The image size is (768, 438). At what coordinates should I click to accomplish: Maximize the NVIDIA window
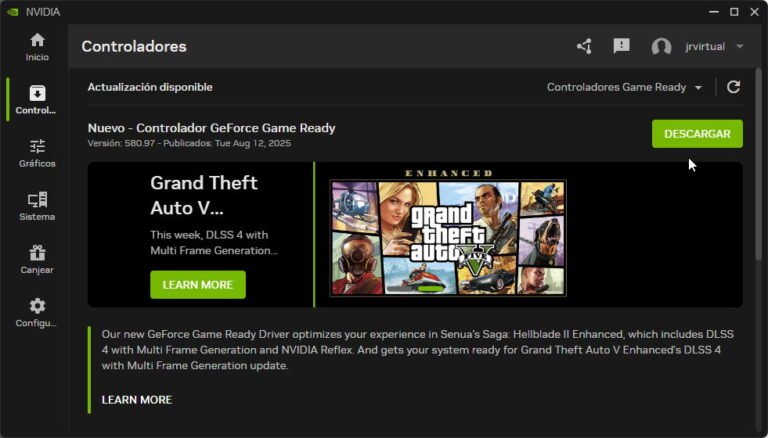click(734, 12)
